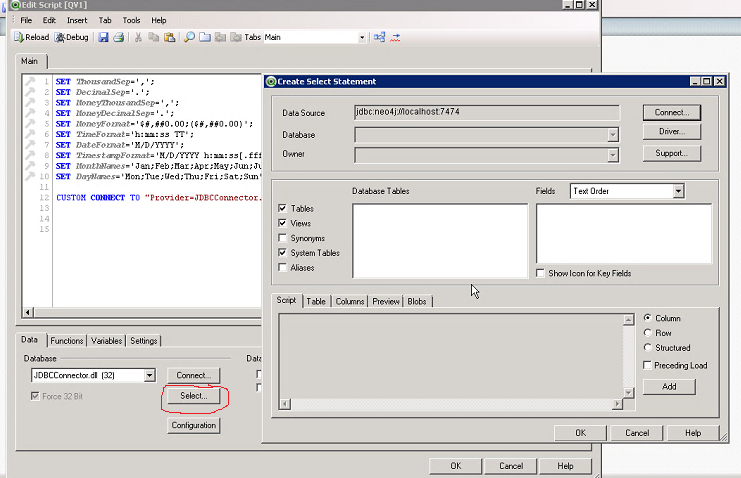The width and height of the screenshot is (741, 478).
Task: Click the Save (floppy disk) icon
Action: pos(104,38)
